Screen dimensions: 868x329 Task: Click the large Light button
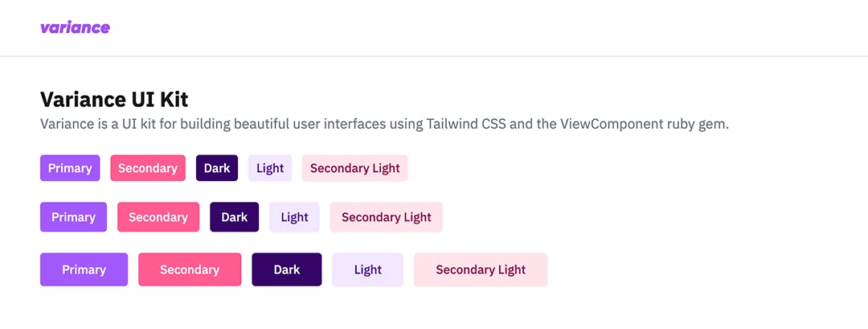(367, 269)
